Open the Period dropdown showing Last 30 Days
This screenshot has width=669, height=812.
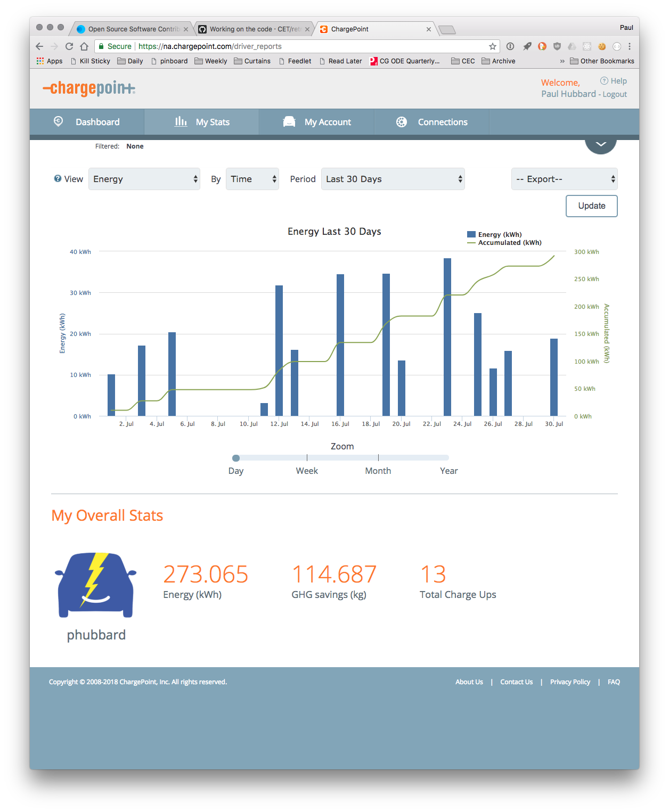393,179
